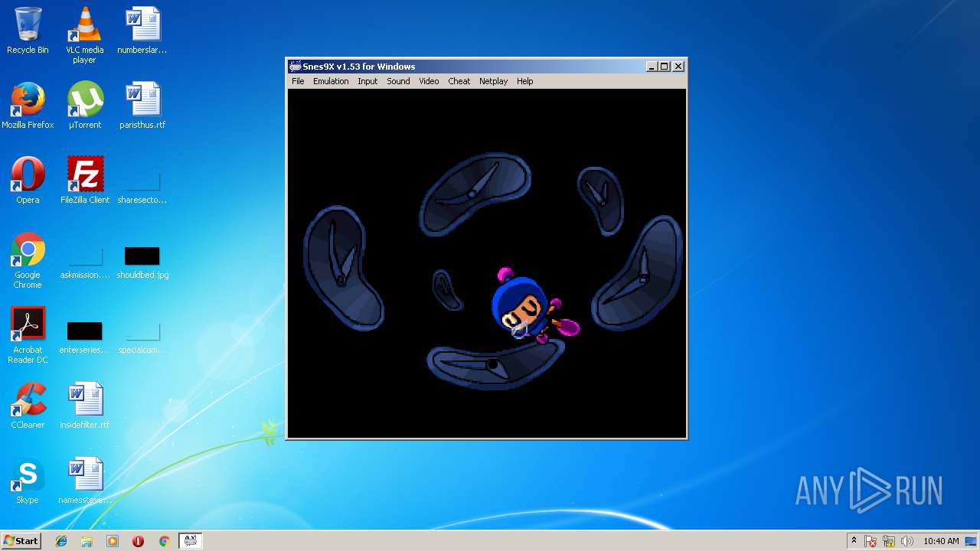
Task: Launch Chrome from the taskbar
Action: tap(164, 541)
